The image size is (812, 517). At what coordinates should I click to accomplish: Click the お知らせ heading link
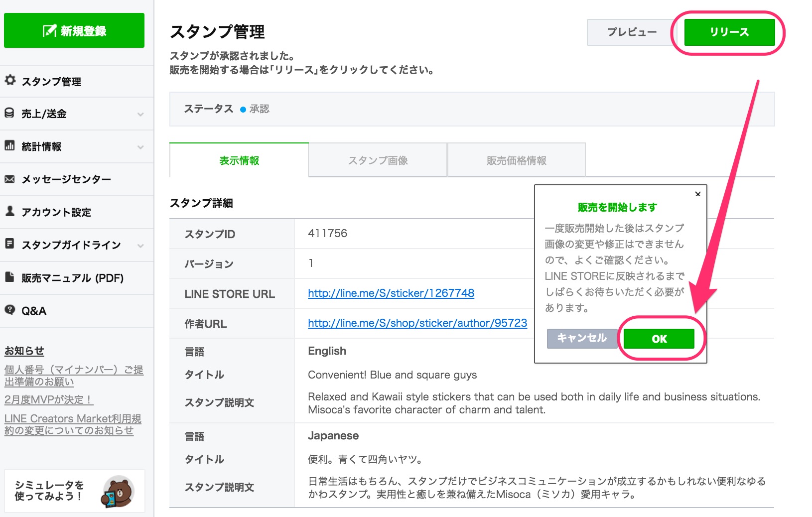pyautogui.click(x=24, y=351)
